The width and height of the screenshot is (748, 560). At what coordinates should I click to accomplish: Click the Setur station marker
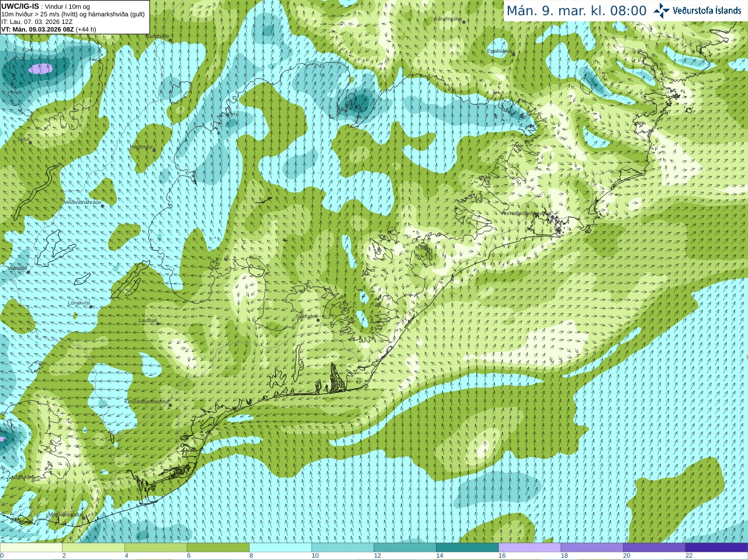[x=30, y=142]
